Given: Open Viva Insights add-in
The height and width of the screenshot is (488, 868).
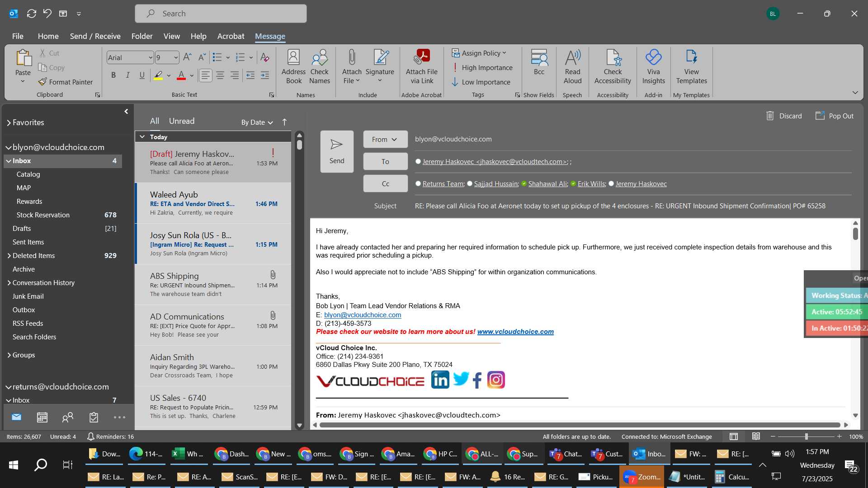Looking at the screenshot, I should 653,67.
